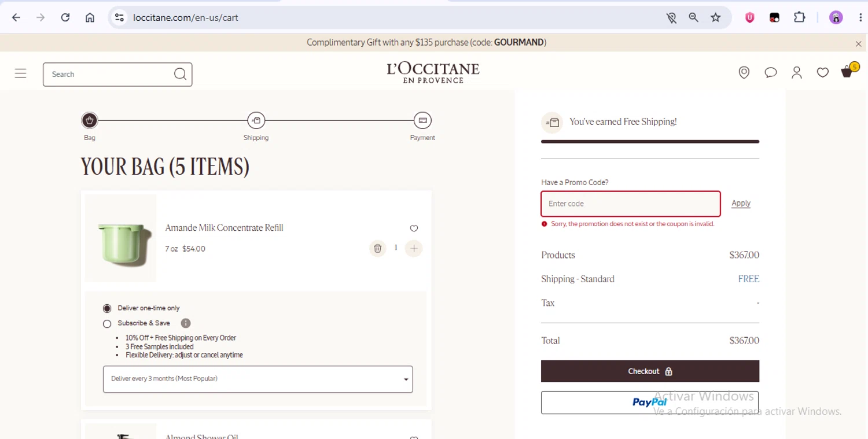868x439 pixels.
Task: Click the free shipping progress bar
Action: tap(650, 141)
